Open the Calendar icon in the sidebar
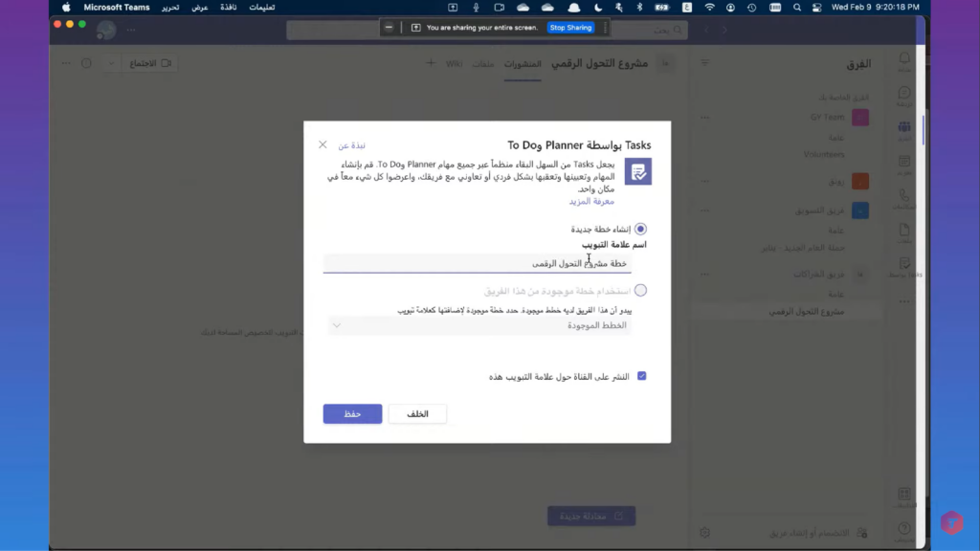The image size is (980, 551). pyautogui.click(x=904, y=162)
